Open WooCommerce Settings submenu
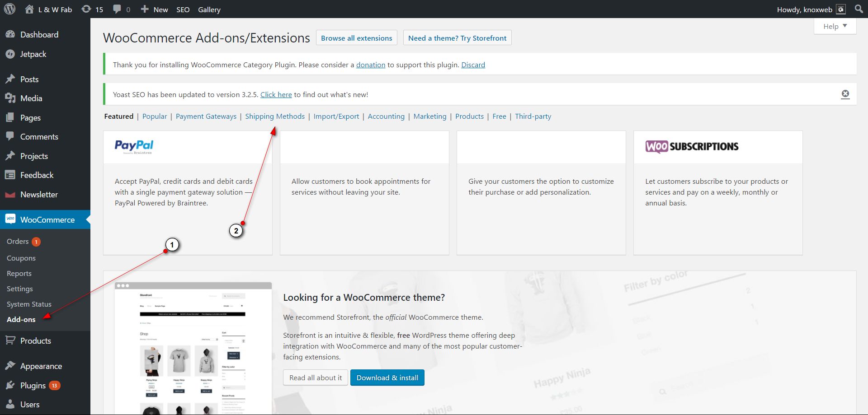 pos(20,289)
